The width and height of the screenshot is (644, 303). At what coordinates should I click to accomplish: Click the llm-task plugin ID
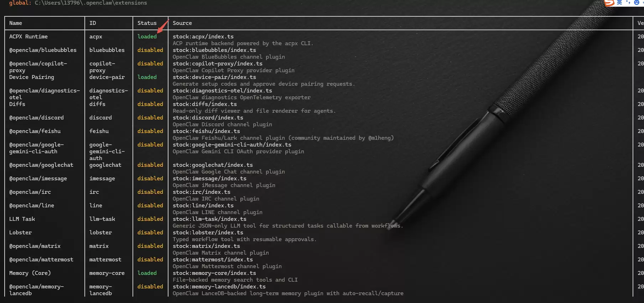[102, 219]
